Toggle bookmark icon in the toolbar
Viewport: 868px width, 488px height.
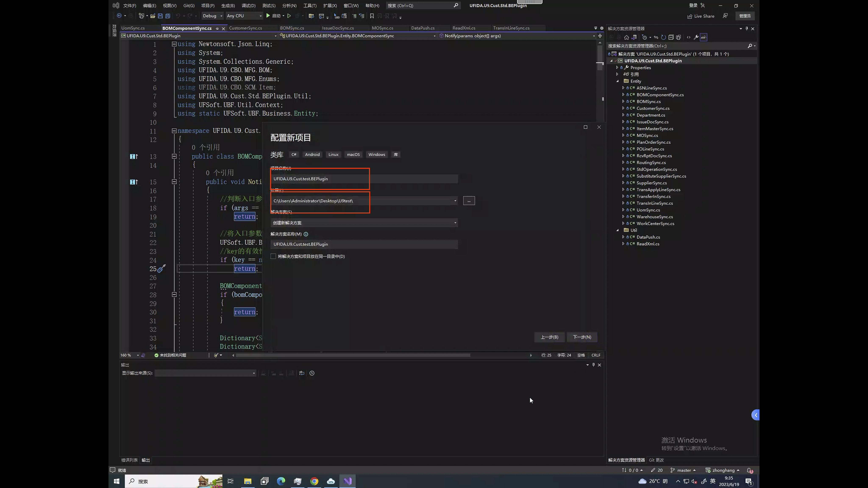(x=372, y=16)
